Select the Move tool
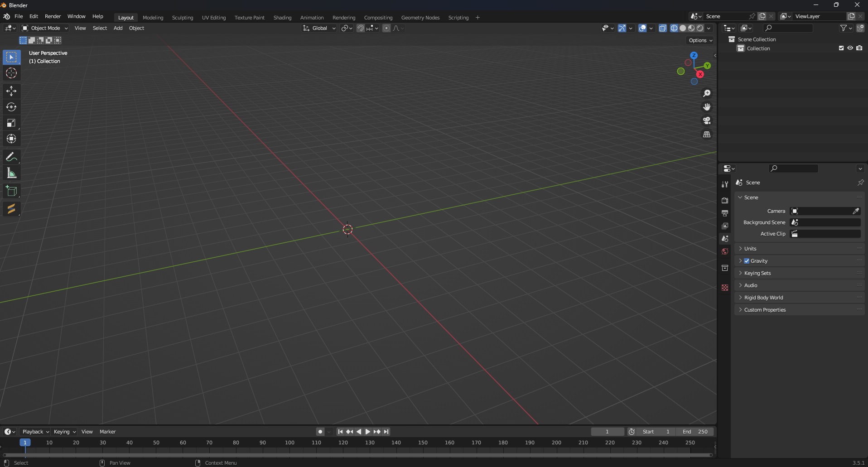This screenshot has width=868, height=467. [11, 91]
